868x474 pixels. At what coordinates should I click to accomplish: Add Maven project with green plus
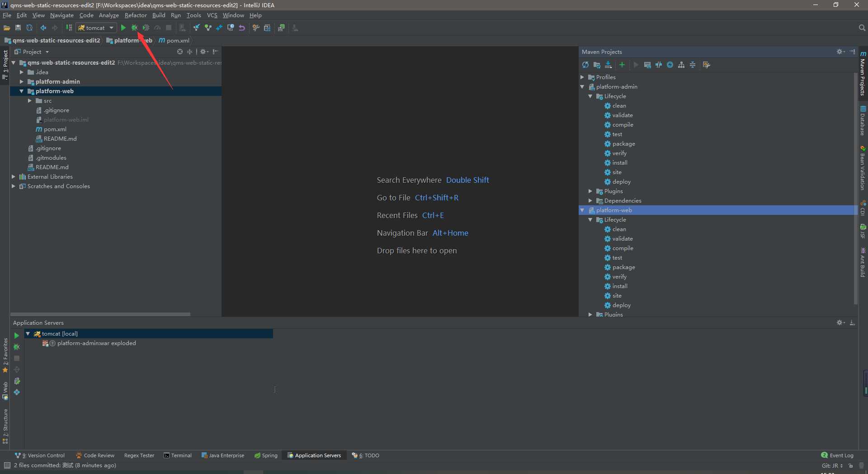pyautogui.click(x=622, y=65)
